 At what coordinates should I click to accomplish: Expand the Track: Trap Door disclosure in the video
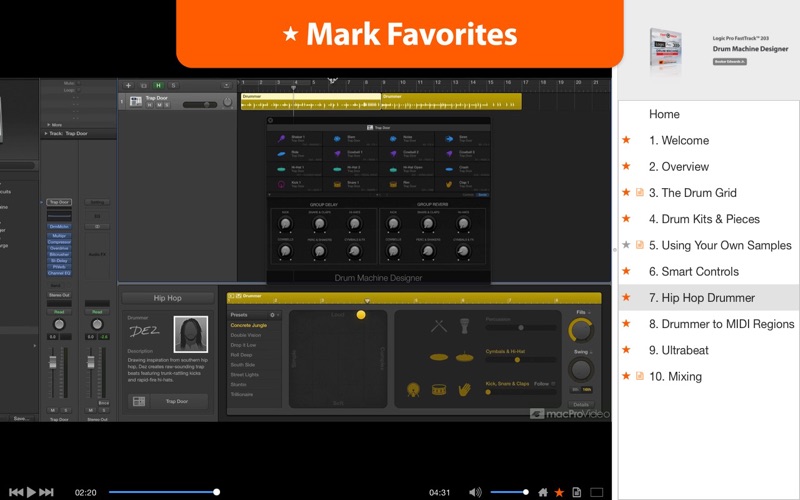(46, 134)
